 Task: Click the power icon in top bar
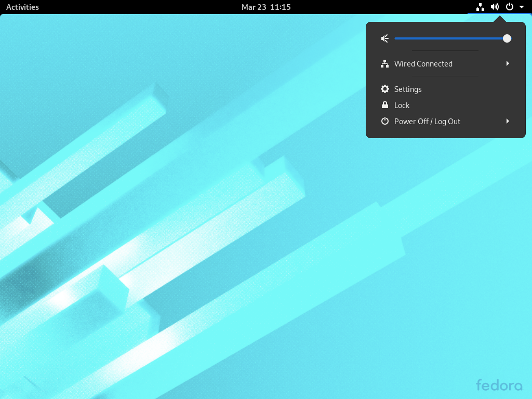510,7
